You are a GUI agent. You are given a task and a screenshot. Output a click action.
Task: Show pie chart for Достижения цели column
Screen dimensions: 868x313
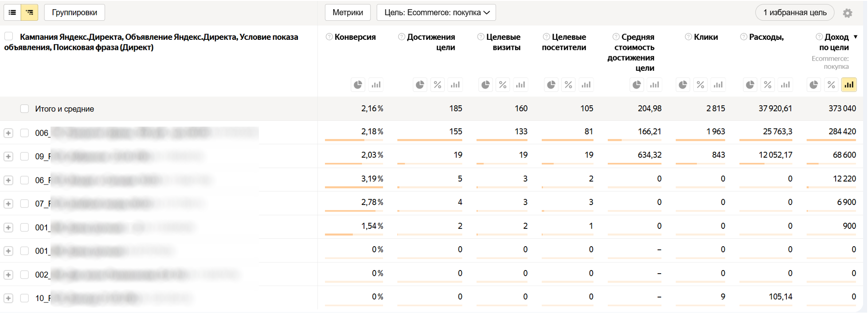[x=420, y=85]
